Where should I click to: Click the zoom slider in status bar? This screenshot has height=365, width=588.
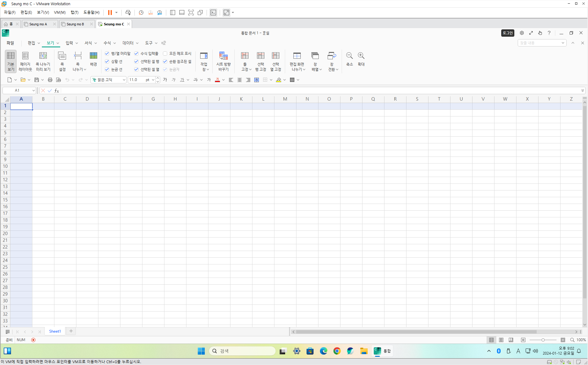tap(543, 340)
